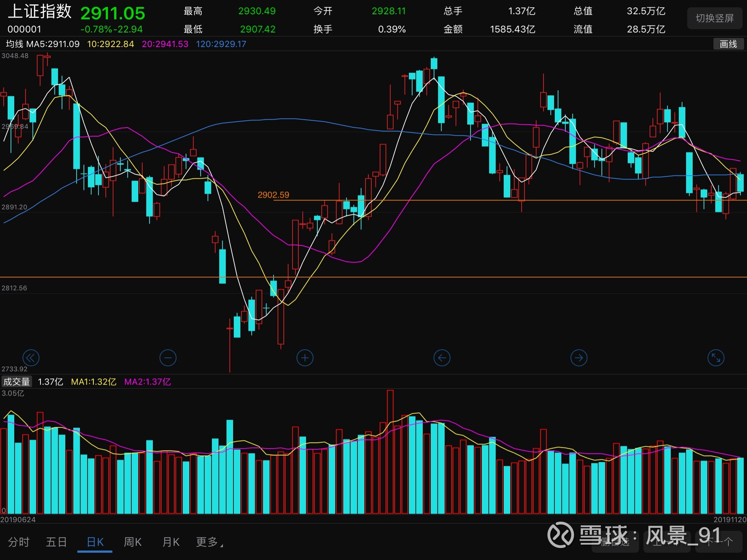Select the 周K tab

click(x=132, y=542)
